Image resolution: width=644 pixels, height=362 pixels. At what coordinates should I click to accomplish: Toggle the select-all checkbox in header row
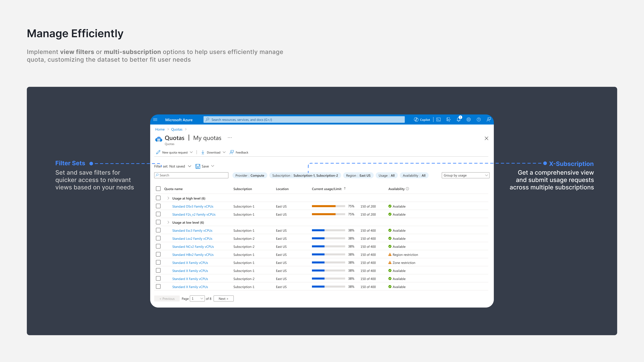click(158, 189)
